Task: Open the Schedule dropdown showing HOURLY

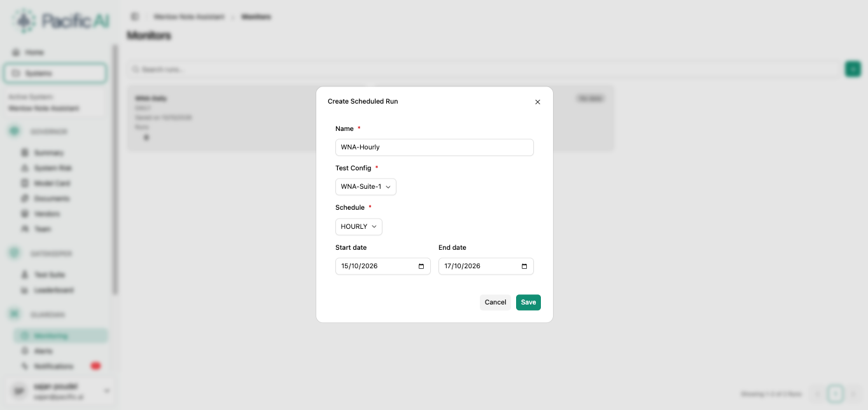Action: pyautogui.click(x=359, y=227)
